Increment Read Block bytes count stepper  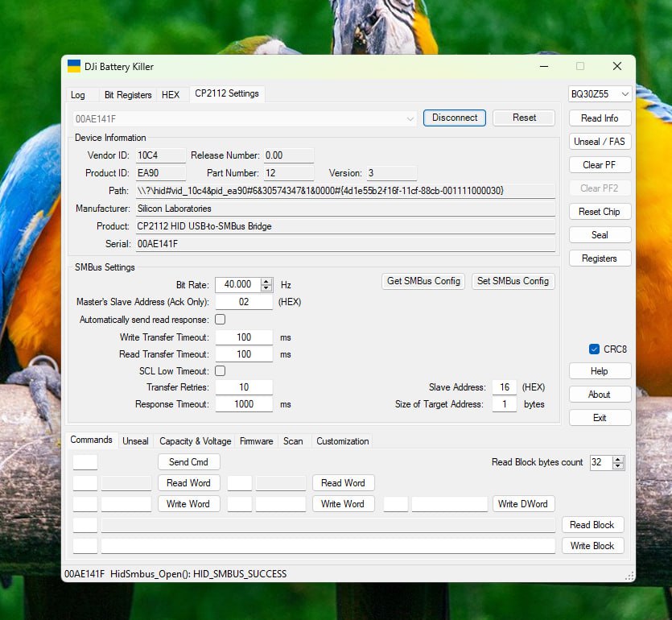point(619,459)
